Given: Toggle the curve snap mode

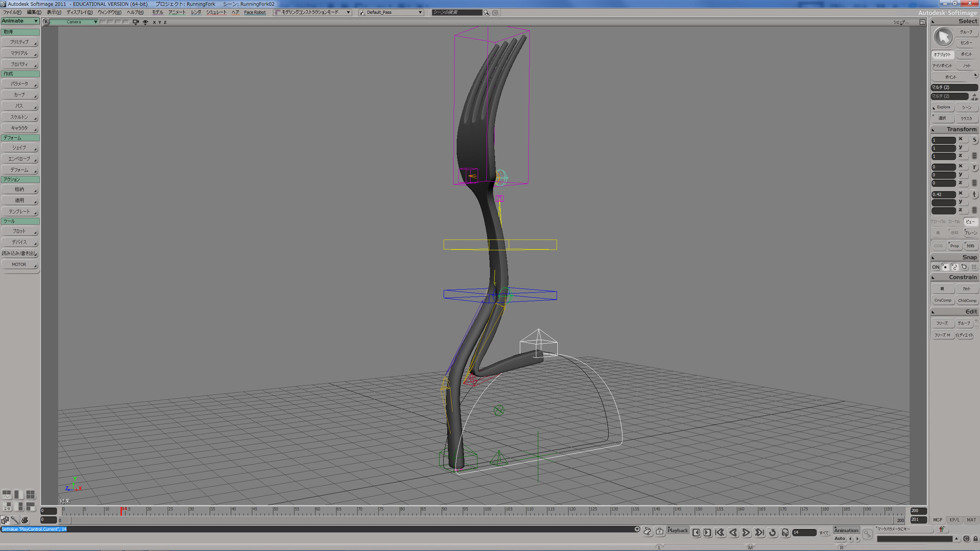Looking at the screenshot, I should click(955, 267).
